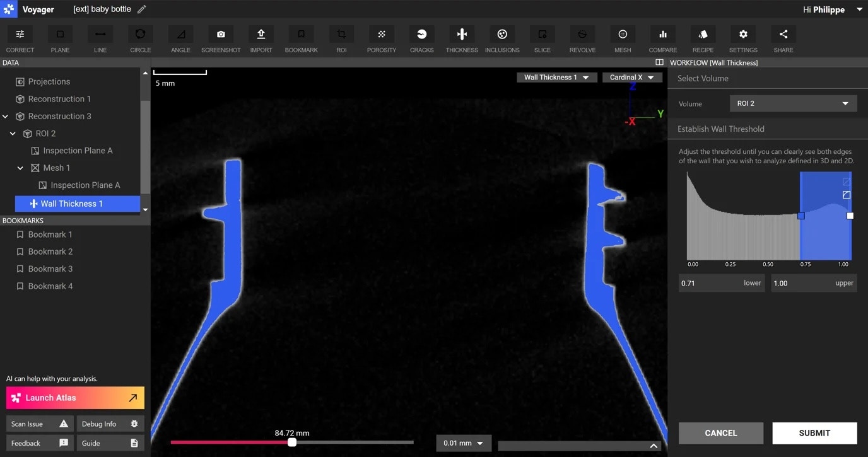
Task: Click the lower threshold value field
Action: click(x=722, y=283)
